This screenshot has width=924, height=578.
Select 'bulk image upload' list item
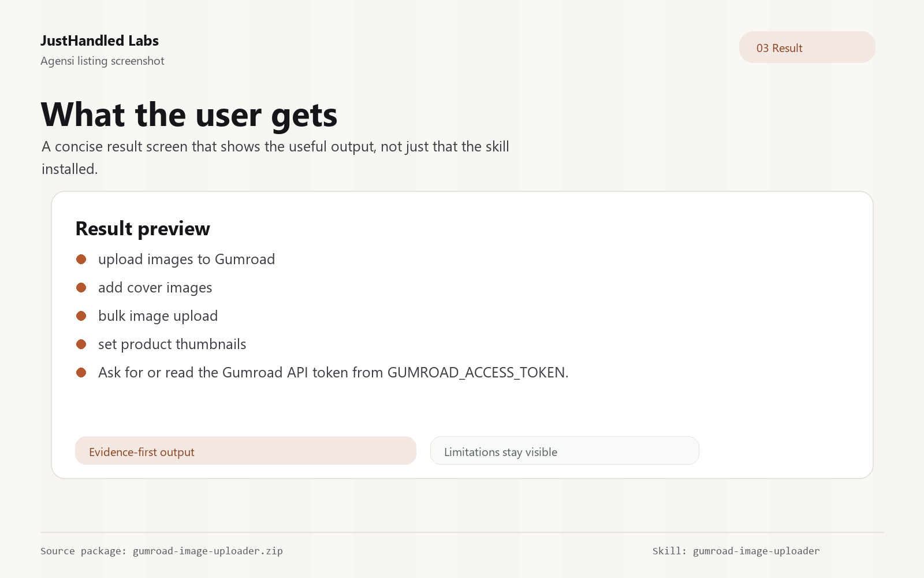tap(158, 316)
